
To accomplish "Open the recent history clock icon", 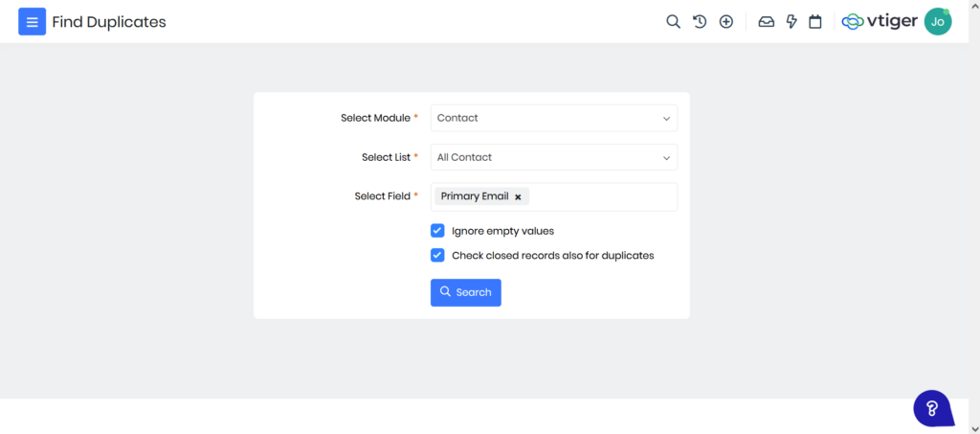I will coord(700,22).
